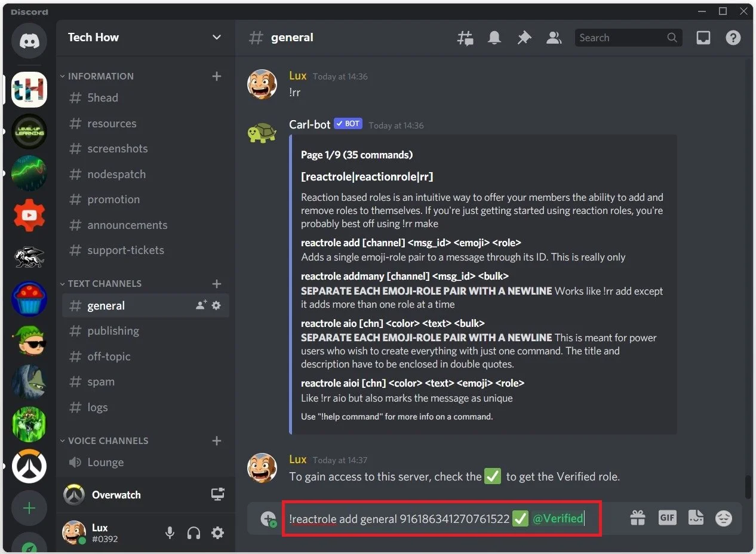Click the message input text box
The image size is (756, 554).
(x=442, y=519)
